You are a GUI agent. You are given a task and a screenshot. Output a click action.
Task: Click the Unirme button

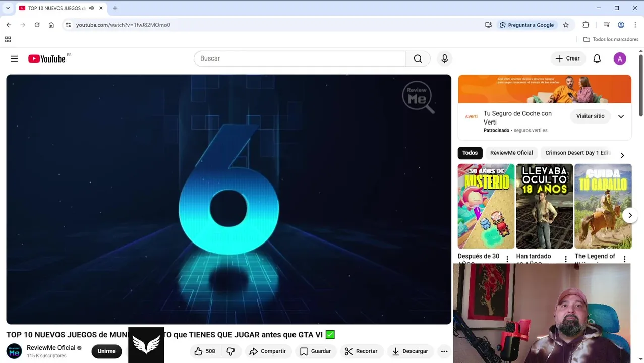tap(106, 351)
